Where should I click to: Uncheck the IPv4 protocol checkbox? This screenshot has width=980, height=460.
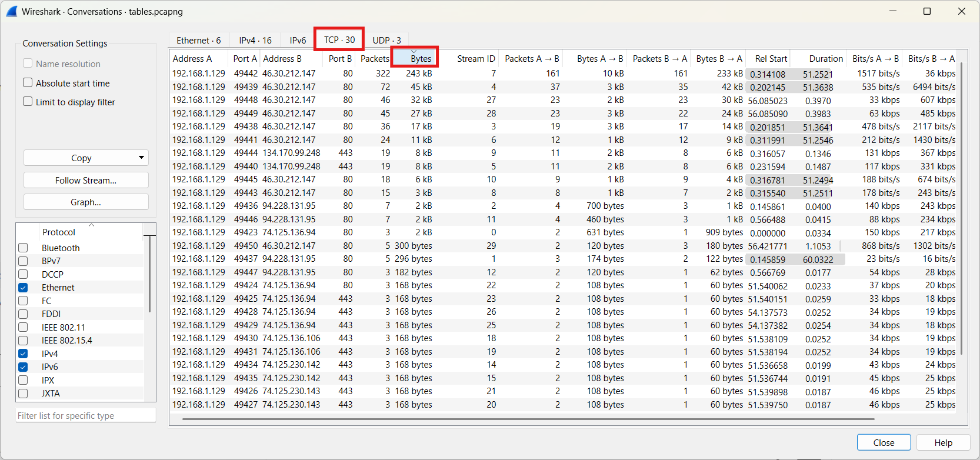pos(23,354)
